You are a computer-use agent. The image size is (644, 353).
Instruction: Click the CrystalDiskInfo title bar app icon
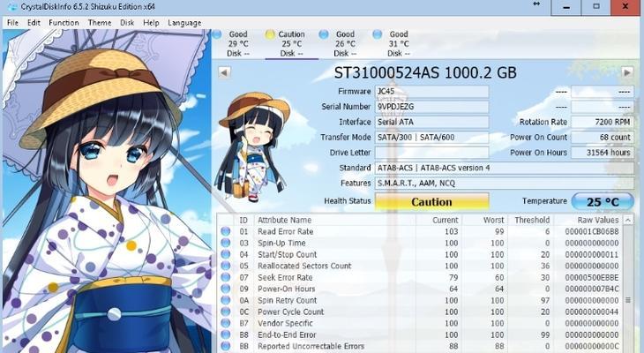(x=12, y=7)
